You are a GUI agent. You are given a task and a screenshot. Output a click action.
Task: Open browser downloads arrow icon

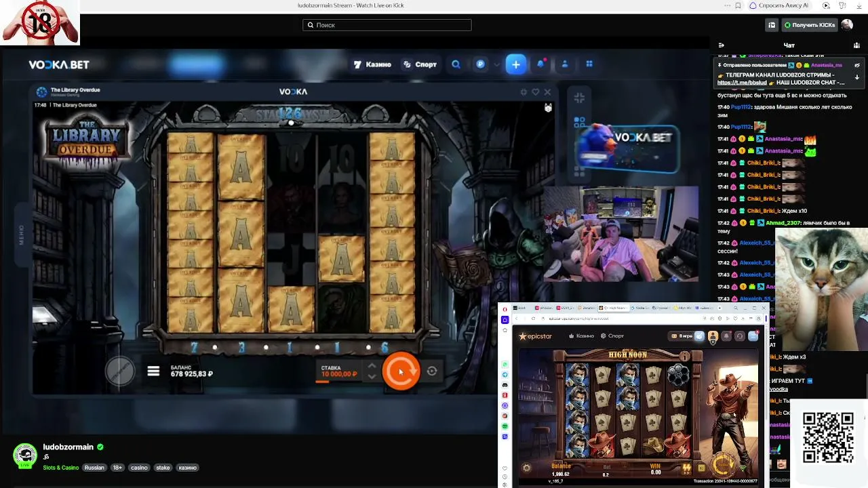859,5
